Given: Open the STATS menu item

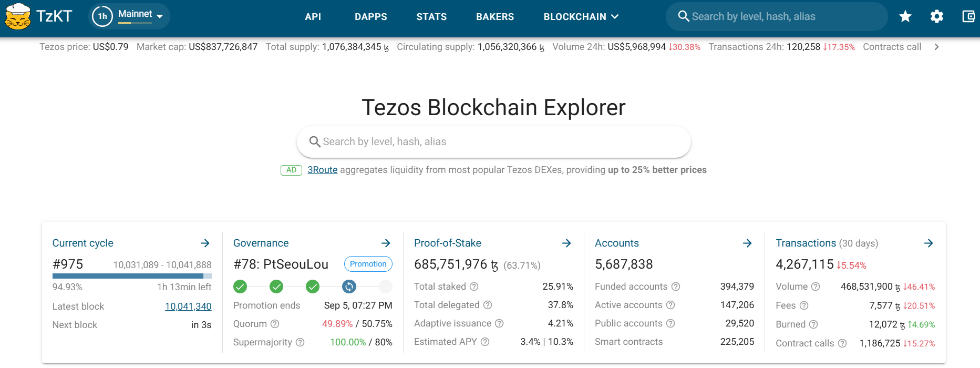Looking at the screenshot, I should [431, 17].
